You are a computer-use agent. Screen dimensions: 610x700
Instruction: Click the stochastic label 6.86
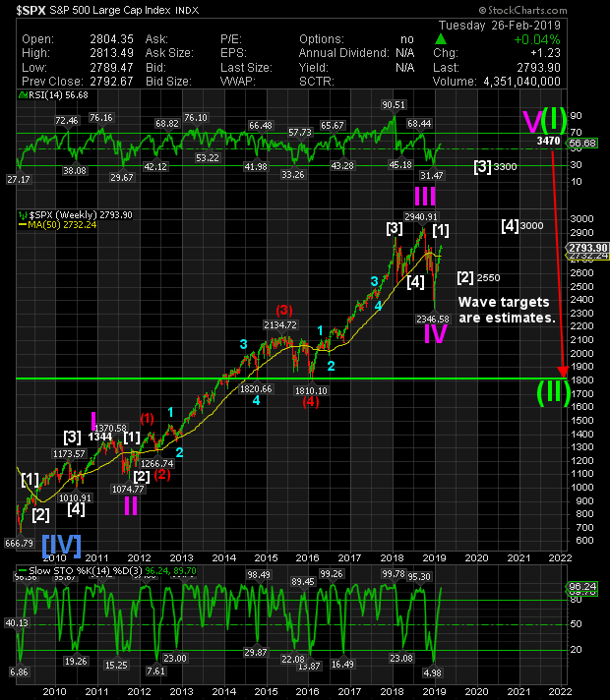(19, 671)
